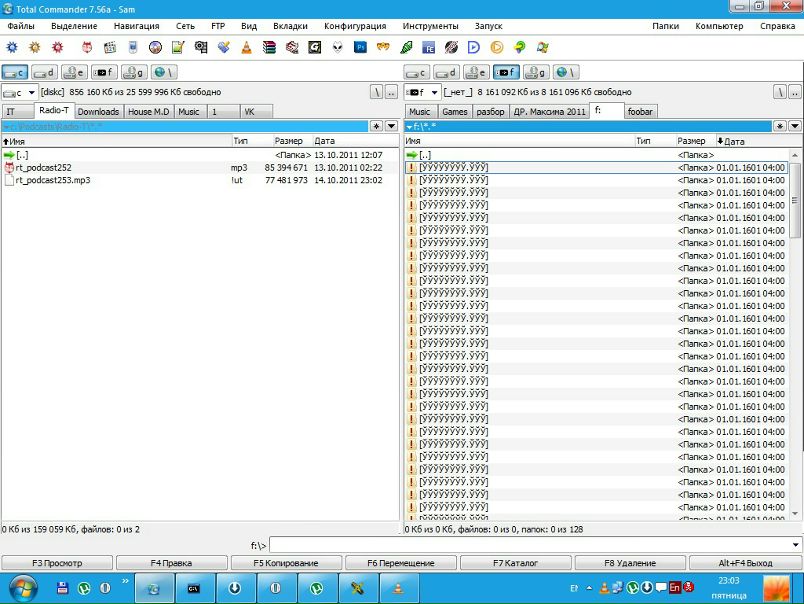Open right panel directory history dropdown arrow
This screenshot has width=804, height=604.
tap(794, 127)
